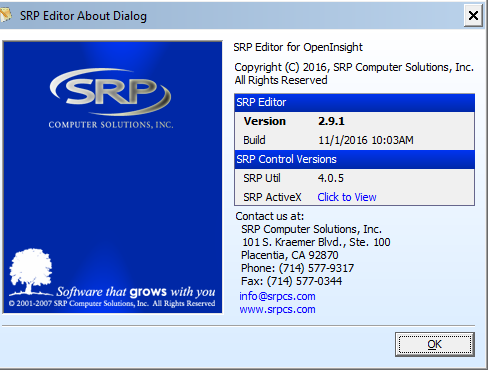
Task: Open the Click to View ActiveX link
Action: pyautogui.click(x=347, y=197)
